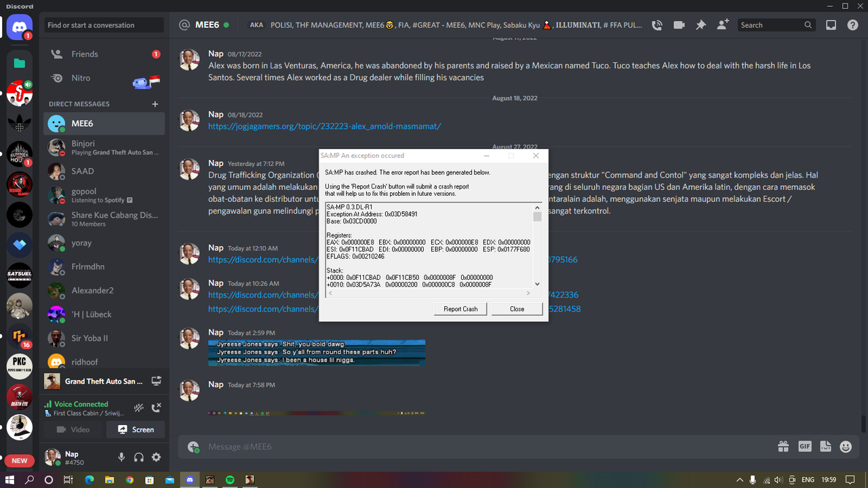Open the Discord inbox icon

coord(831,25)
